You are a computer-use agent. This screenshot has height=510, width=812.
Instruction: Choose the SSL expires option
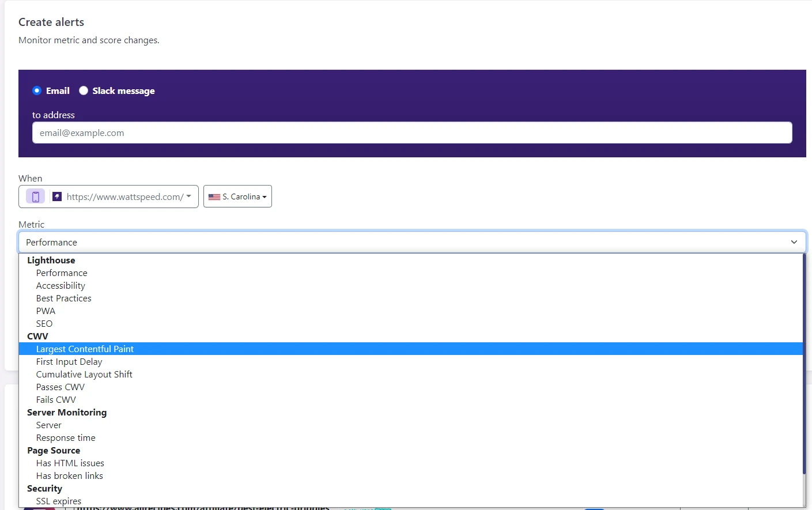(x=411, y=501)
